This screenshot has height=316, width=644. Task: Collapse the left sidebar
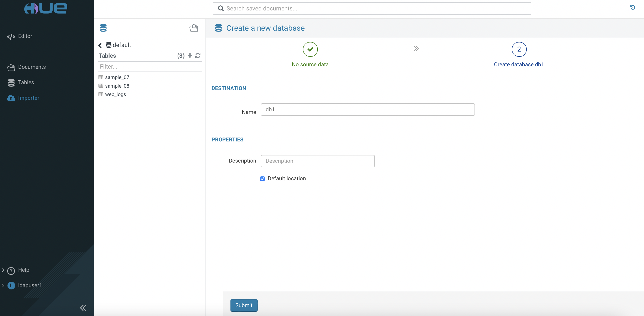pos(83,308)
